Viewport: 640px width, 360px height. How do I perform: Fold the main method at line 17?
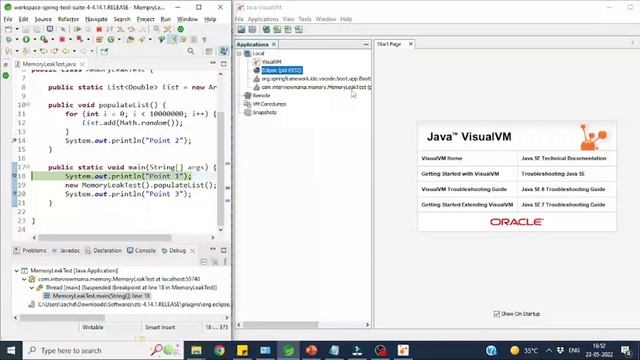(28, 167)
